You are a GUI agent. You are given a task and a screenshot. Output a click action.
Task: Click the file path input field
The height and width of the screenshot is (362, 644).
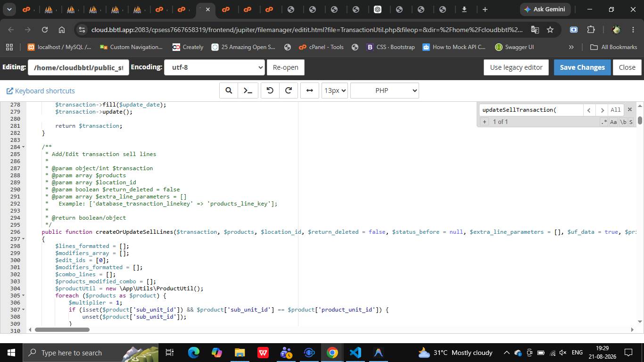point(78,67)
